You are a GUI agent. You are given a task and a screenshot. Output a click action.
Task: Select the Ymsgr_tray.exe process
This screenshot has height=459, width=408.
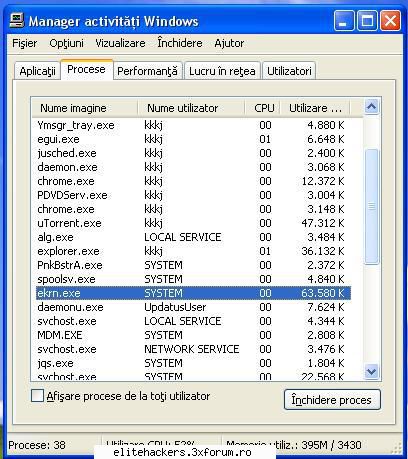(x=192, y=125)
